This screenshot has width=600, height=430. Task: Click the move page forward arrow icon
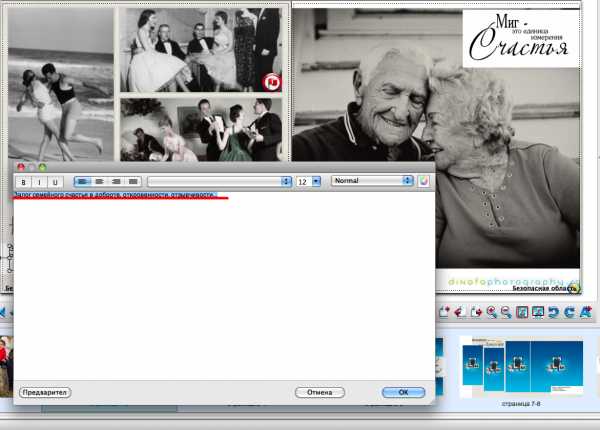click(476, 312)
